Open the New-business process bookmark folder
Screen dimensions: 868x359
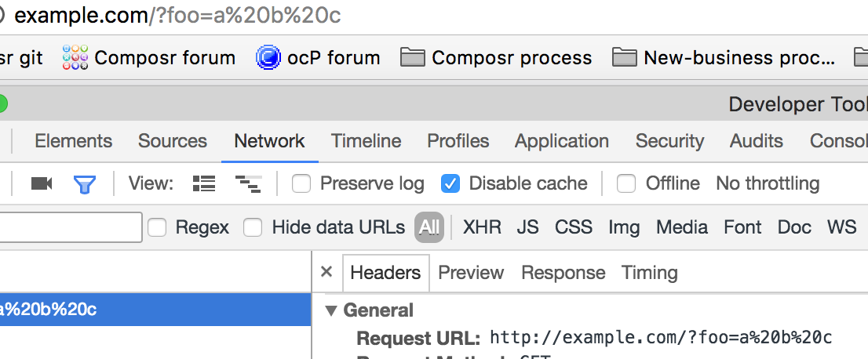(724, 58)
